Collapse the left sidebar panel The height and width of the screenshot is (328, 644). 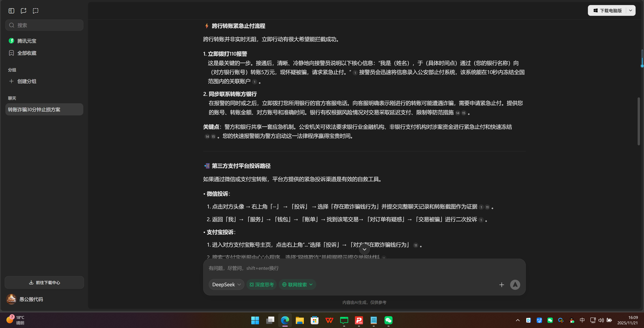pyautogui.click(x=11, y=11)
